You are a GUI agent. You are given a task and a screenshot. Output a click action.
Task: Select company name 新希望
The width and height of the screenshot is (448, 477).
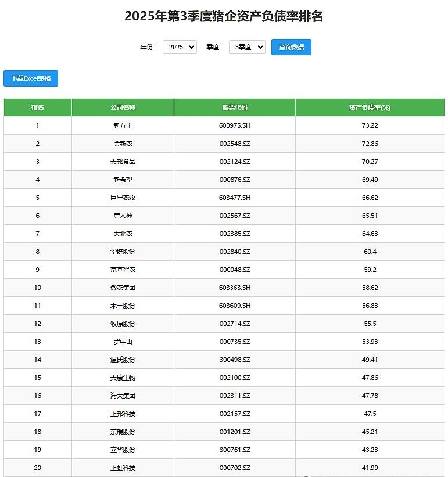coord(123,180)
